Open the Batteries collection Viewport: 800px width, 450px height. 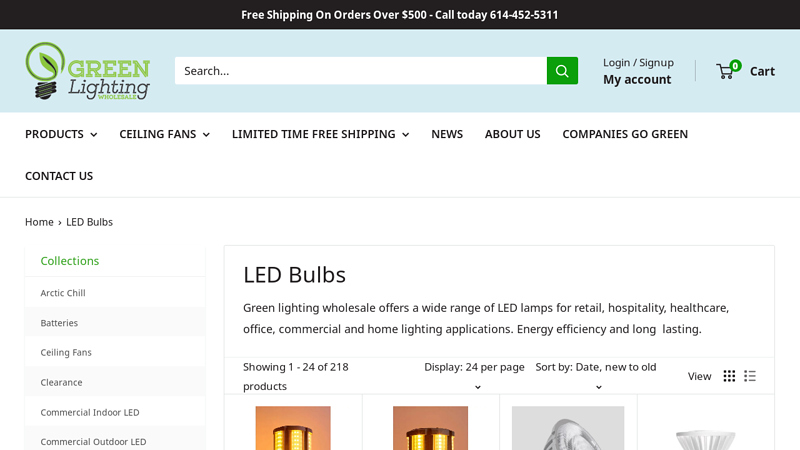click(x=59, y=323)
